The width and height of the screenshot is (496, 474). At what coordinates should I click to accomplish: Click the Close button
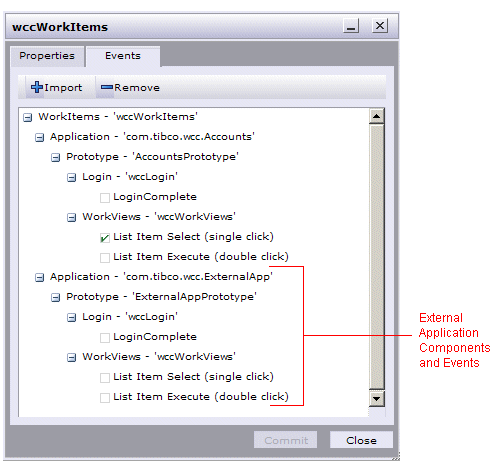(x=361, y=440)
